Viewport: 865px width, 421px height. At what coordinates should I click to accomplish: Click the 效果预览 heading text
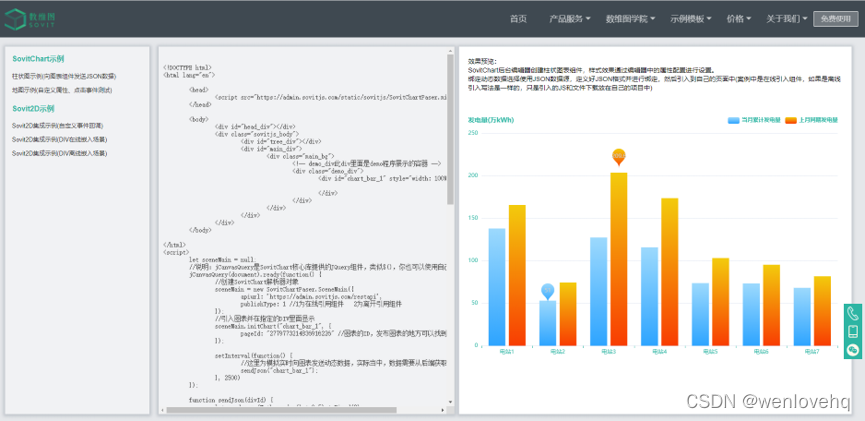(x=482, y=61)
